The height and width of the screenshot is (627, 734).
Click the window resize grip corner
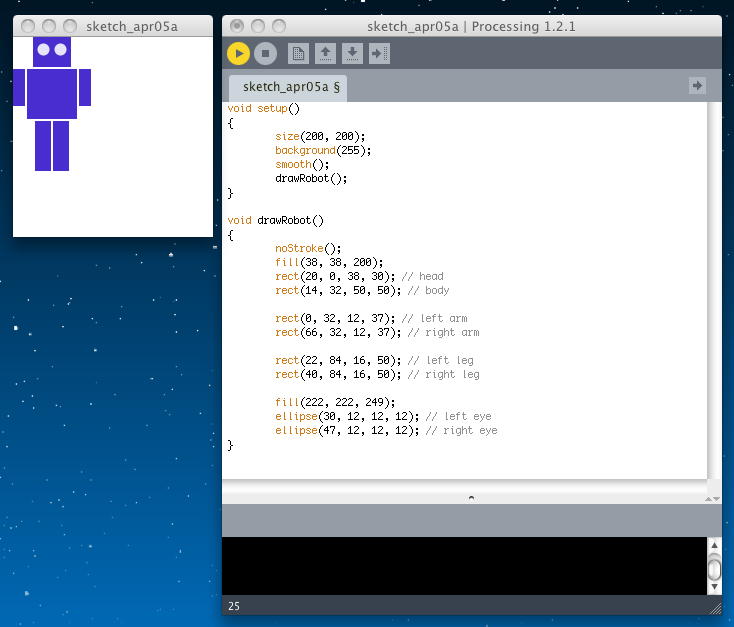(x=714, y=607)
